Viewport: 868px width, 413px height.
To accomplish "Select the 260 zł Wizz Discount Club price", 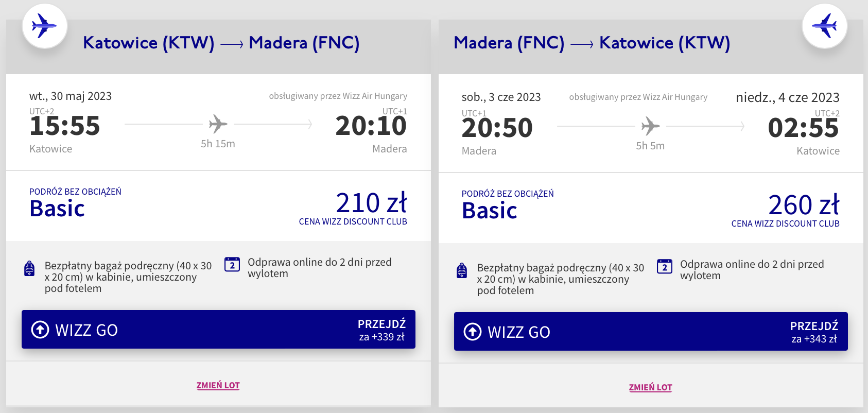I will 804,205.
